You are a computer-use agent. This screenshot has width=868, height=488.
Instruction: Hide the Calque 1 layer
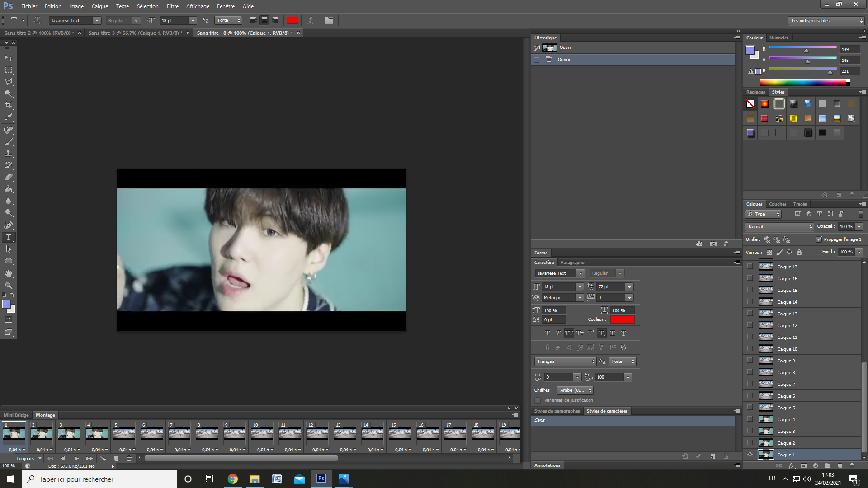(750, 455)
